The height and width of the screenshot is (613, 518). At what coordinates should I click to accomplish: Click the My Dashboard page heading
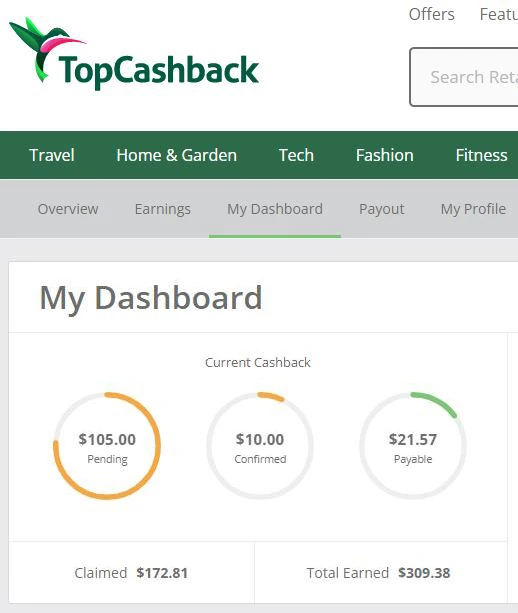point(151,298)
